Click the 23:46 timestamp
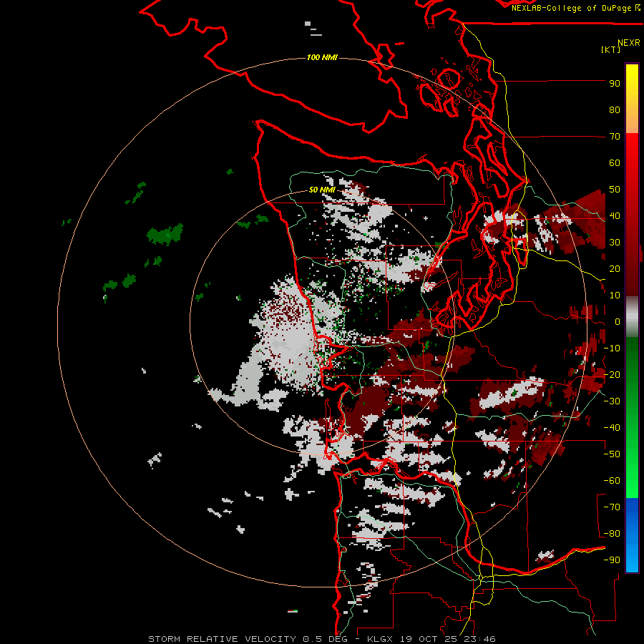The height and width of the screenshot is (644, 644). coord(479,639)
